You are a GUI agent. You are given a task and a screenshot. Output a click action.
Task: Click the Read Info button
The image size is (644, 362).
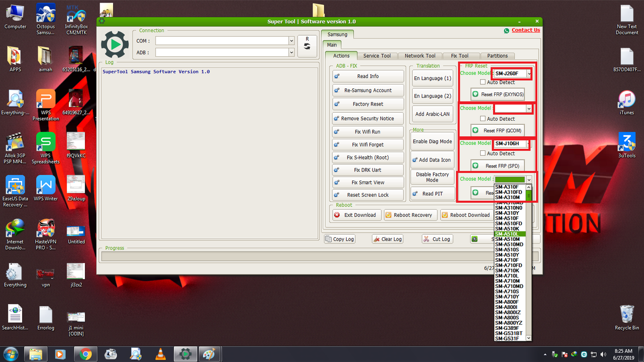(x=368, y=76)
